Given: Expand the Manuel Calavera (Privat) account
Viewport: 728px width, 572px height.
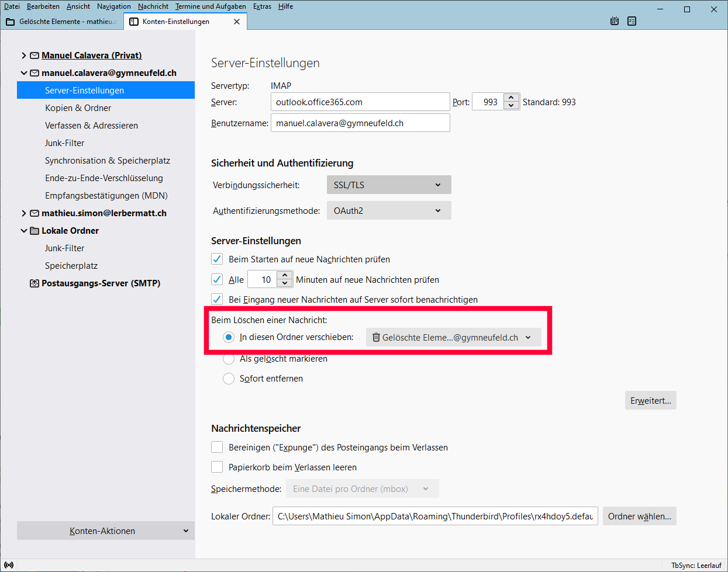Looking at the screenshot, I should click(x=23, y=56).
